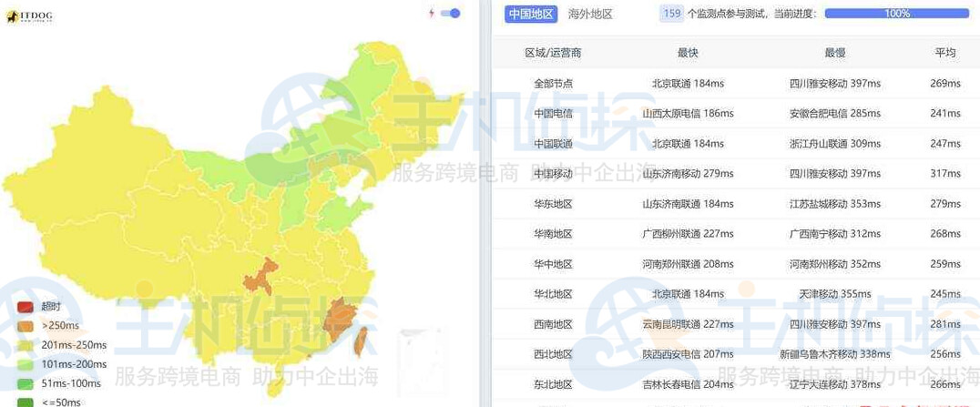This screenshot has height=407, width=980.
Task: Click the 100% progress bar
Action: tap(897, 13)
